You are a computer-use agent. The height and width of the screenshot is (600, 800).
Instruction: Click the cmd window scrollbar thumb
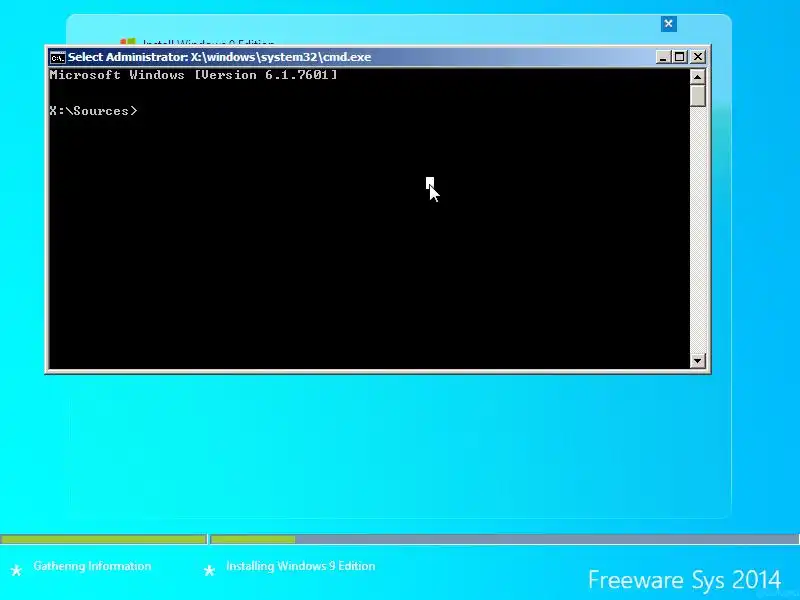[x=697, y=96]
